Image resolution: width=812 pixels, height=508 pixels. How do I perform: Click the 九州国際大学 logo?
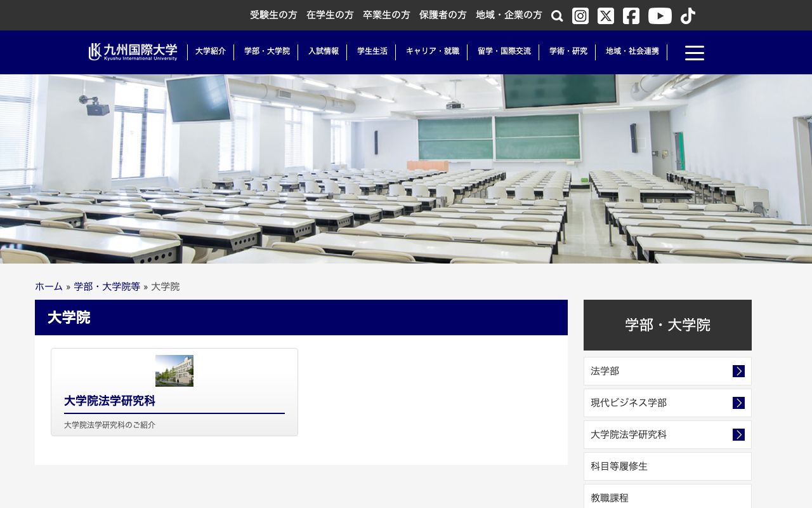coord(131,51)
